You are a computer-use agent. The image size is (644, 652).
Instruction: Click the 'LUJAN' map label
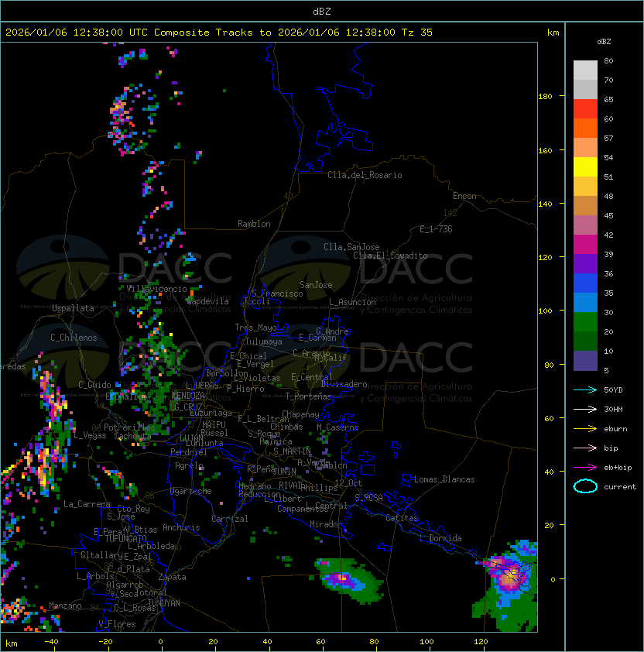pos(192,438)
